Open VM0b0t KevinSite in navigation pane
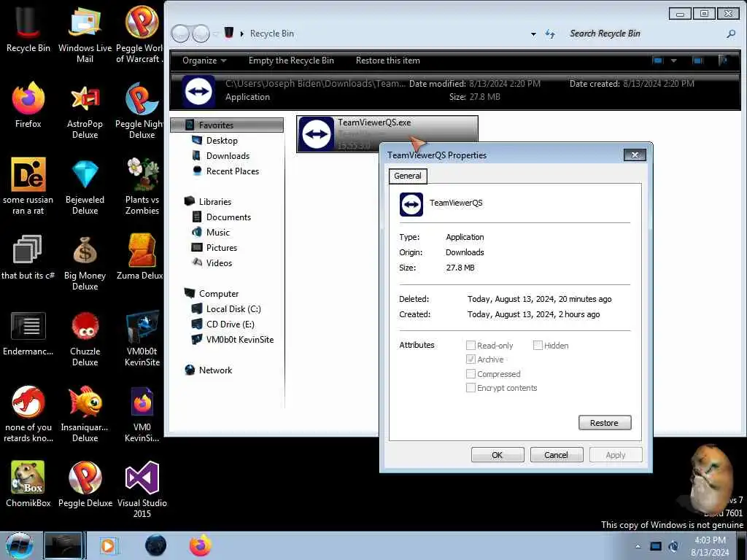 click(239, 340)
